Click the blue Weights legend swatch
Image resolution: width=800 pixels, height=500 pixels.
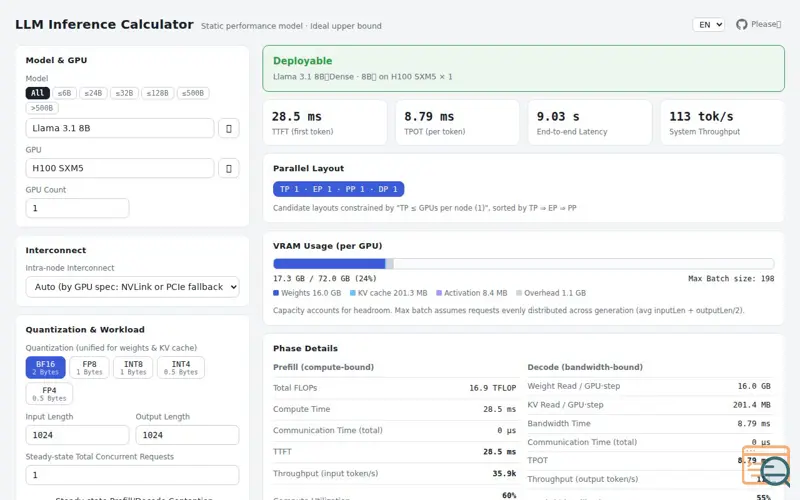tap(276, 293)
